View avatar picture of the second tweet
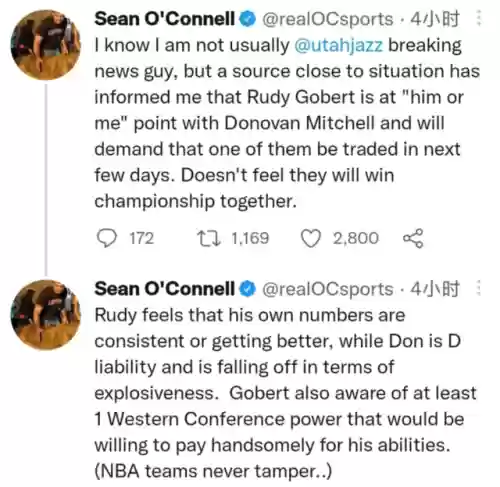The height and width of the screenshot is (487, 500). coord(46,315)
